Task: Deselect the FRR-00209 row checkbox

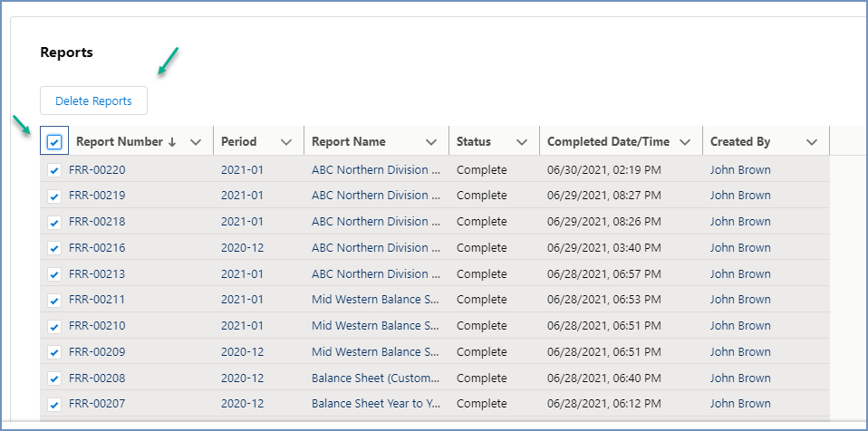Action: pyautogui.click(x=54, y=352)
